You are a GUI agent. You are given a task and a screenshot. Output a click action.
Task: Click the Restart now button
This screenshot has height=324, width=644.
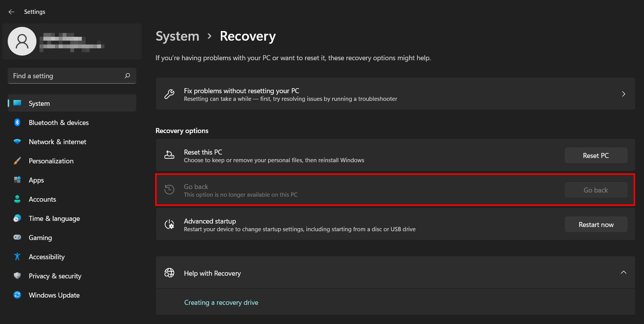[596, 225]
